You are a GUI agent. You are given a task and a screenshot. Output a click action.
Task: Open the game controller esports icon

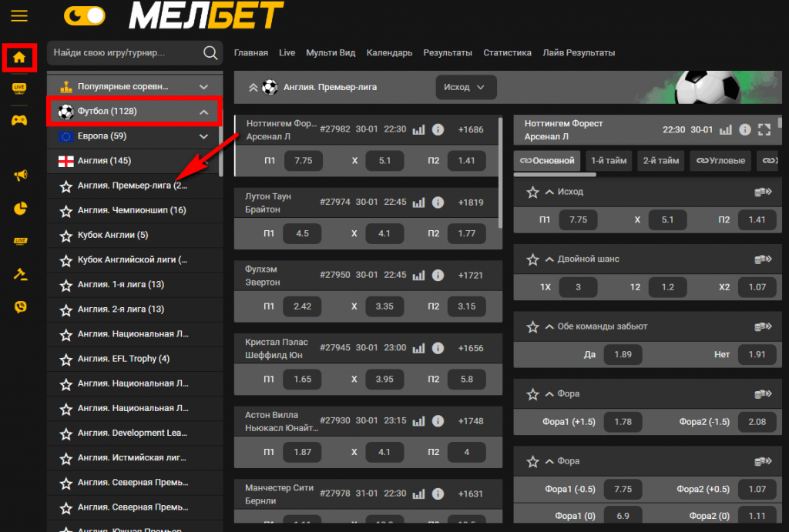click(19, 121)
